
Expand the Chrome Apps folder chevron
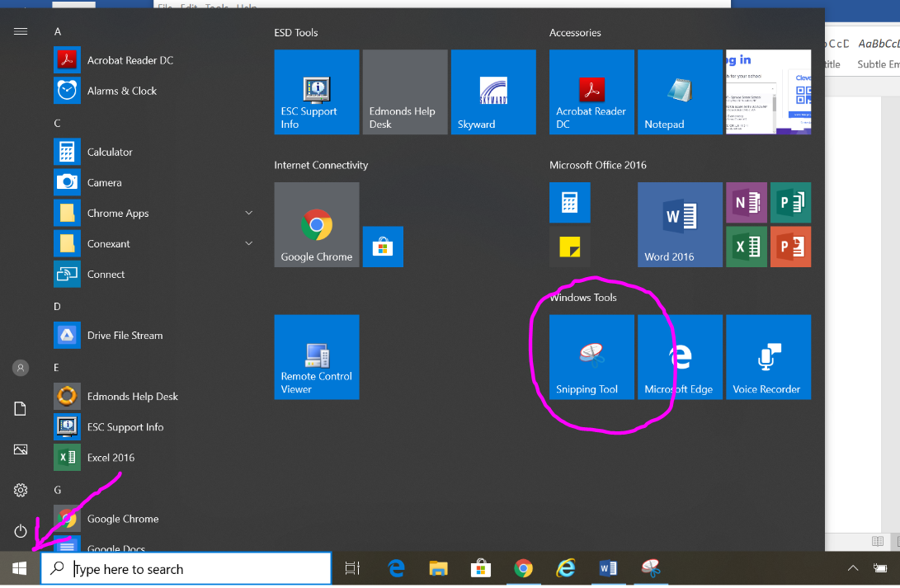pos(248,213)
